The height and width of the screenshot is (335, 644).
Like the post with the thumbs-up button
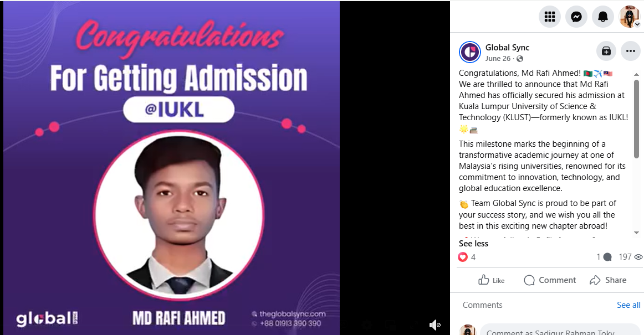click(491, 280)
